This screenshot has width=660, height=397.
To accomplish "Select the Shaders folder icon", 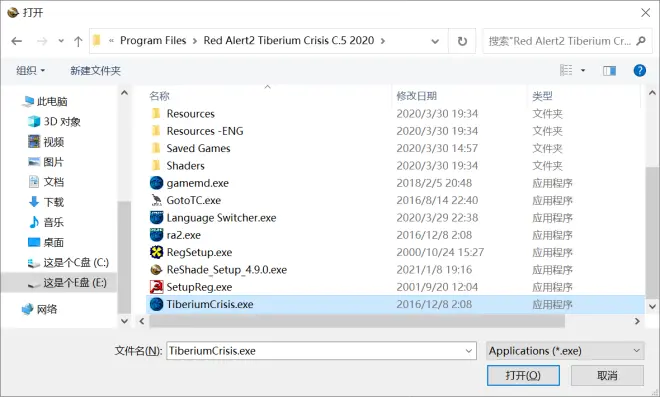I will [156, 165].
